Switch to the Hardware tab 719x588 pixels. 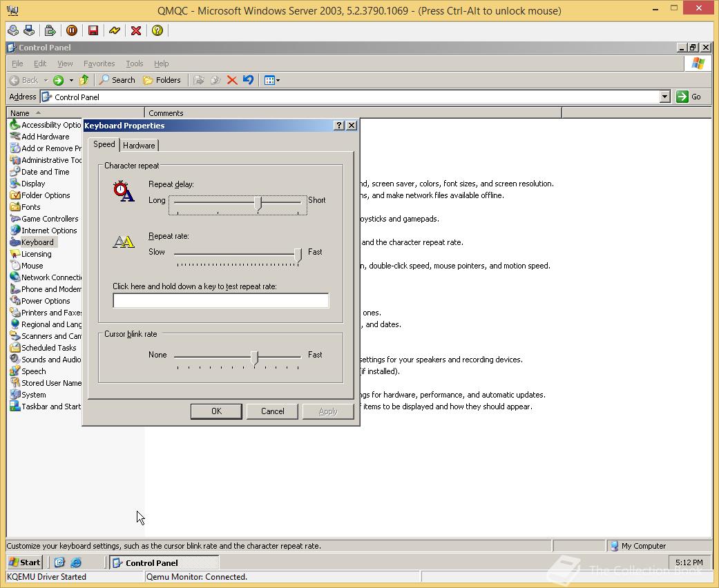[x=139, y=146]
